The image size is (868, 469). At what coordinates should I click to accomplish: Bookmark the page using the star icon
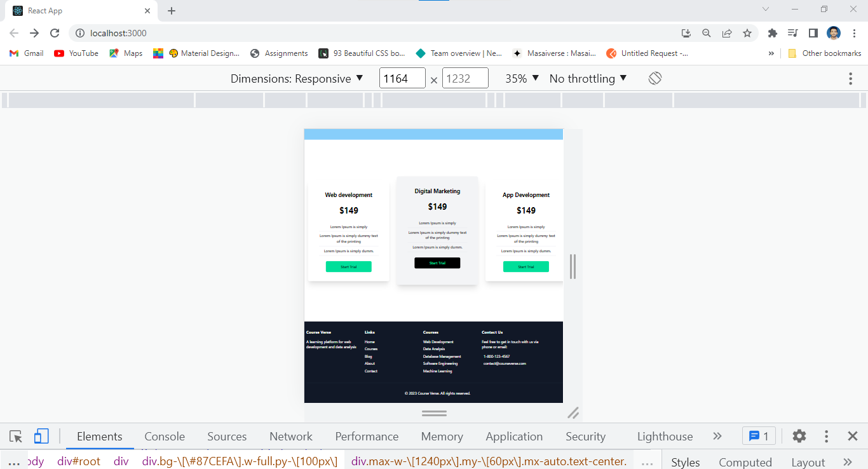point(747,33)
